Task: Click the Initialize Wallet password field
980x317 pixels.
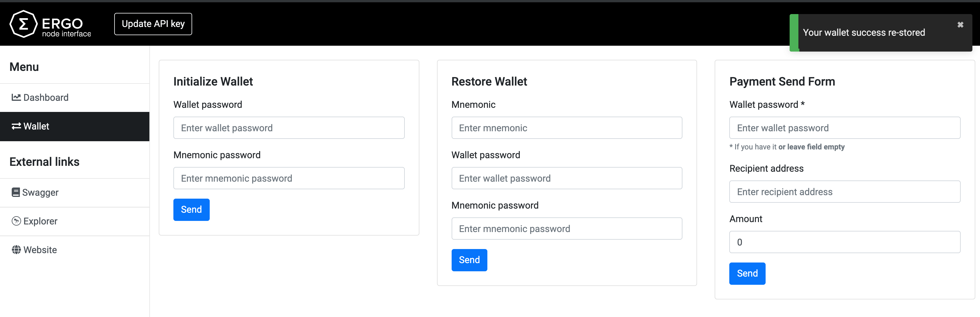Action: tap(289, 127)
